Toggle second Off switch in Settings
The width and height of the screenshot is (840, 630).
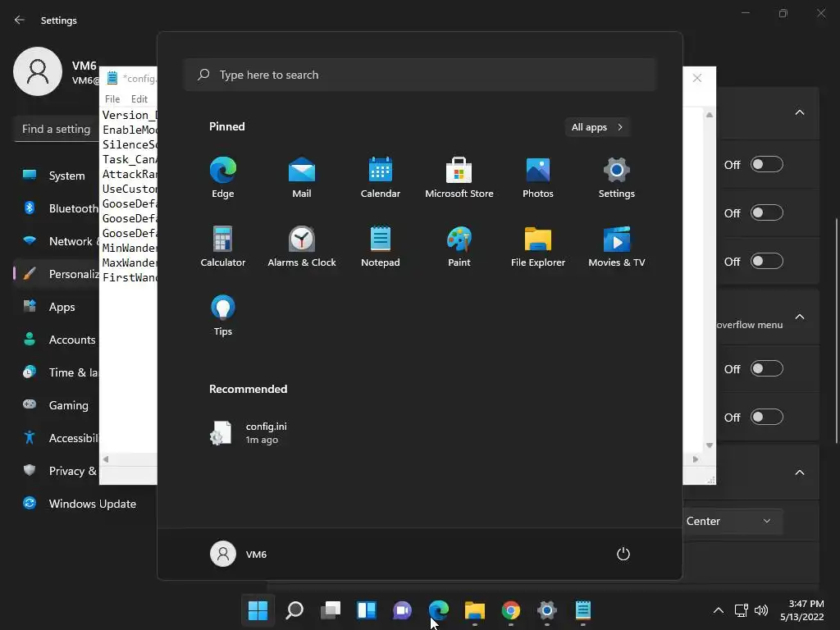click(x=767, y=212)
